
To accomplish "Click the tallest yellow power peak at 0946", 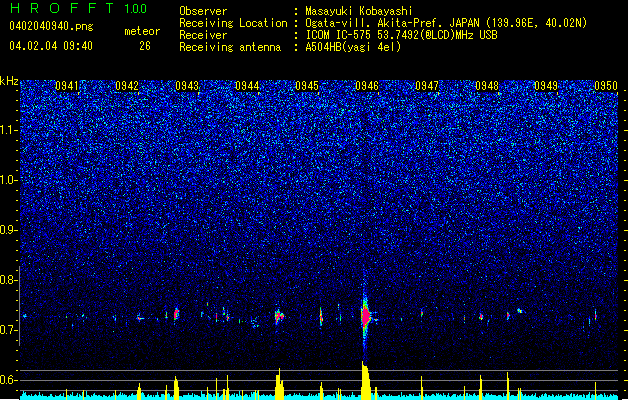I will tap(365, 380).
